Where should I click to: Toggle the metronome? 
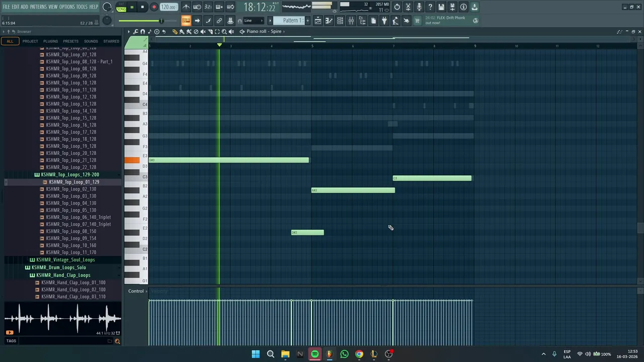click(186, 7)
